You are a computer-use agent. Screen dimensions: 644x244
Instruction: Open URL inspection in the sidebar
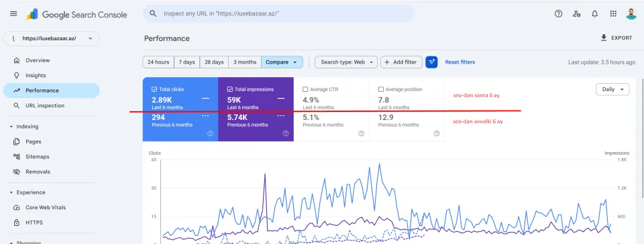pos(52,105)
